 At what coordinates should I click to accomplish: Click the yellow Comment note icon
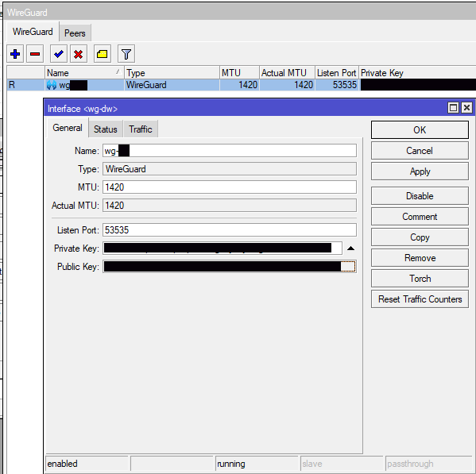pyautogui.click(x=103, y=54)
